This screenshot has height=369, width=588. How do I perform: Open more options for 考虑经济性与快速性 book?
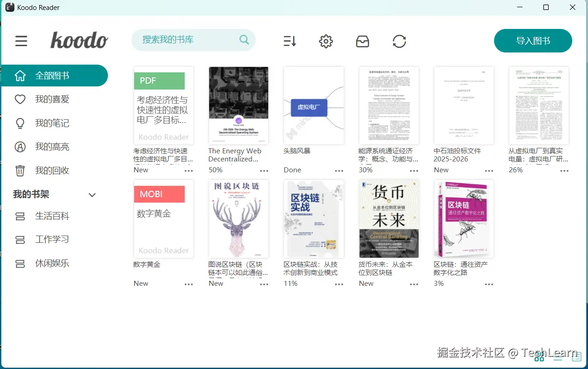point(189,171)
